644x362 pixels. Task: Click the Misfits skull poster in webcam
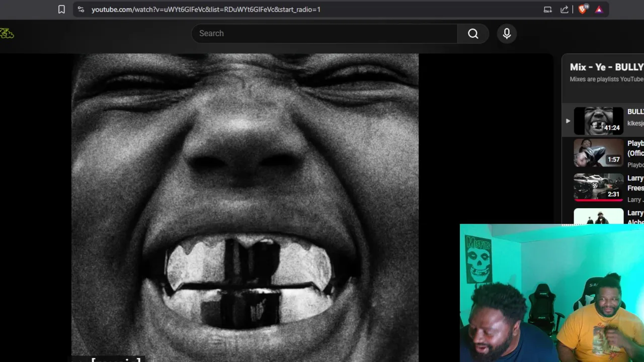478,259
